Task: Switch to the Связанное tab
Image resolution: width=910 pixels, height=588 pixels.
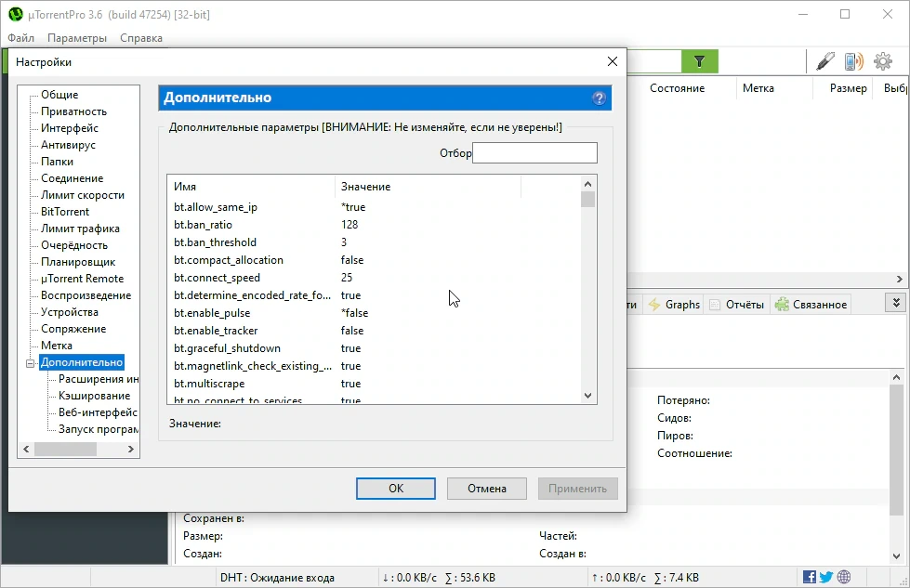Action: pyautogui.click(x=811, y=305)
